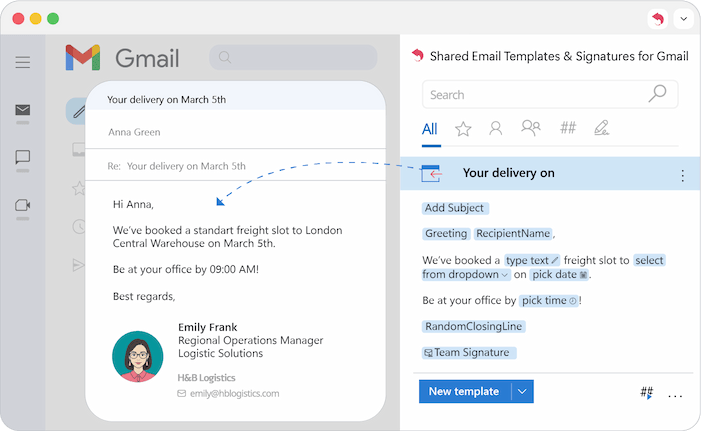Switch to the team templates people tab
701x431 pixels.
(531, 128)
